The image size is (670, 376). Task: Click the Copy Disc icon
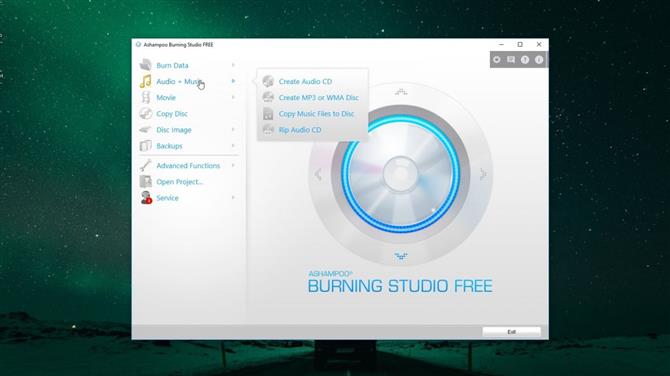(x=146, y=114)
